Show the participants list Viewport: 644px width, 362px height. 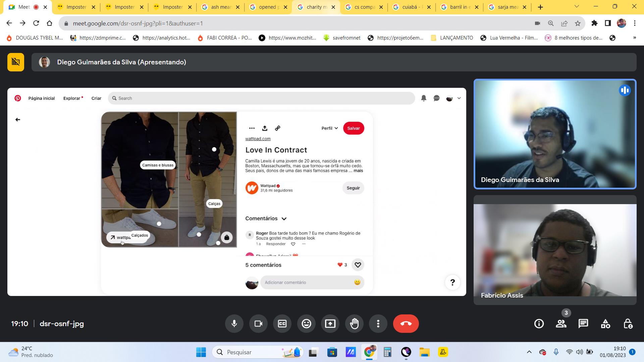(561, 323)
